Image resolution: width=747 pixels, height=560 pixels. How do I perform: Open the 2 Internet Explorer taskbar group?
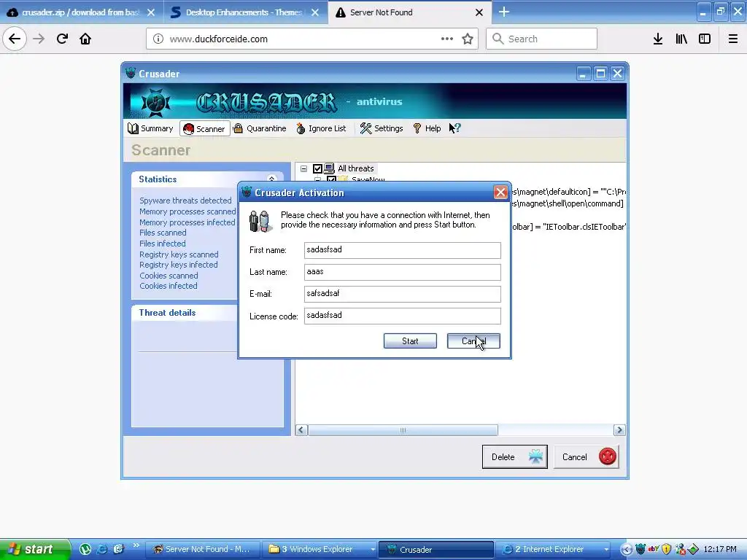[x=553, y=549]
